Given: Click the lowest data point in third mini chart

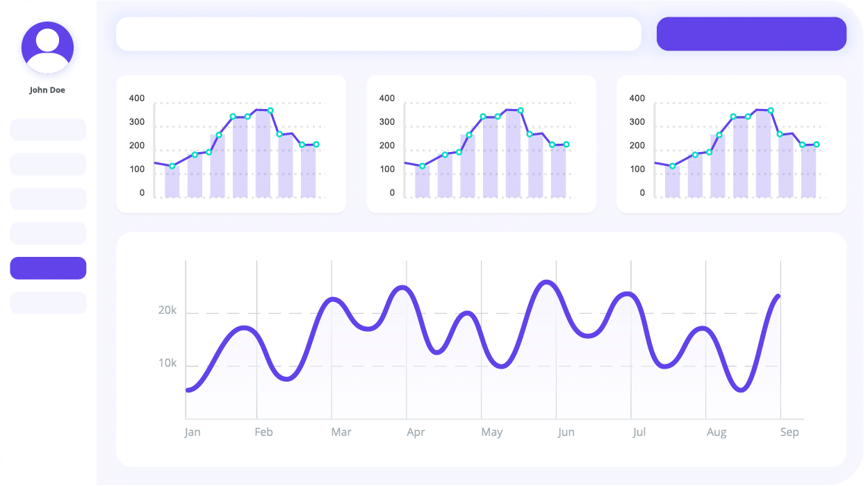Looking at the screenshot, I should [x=672, y=166].
